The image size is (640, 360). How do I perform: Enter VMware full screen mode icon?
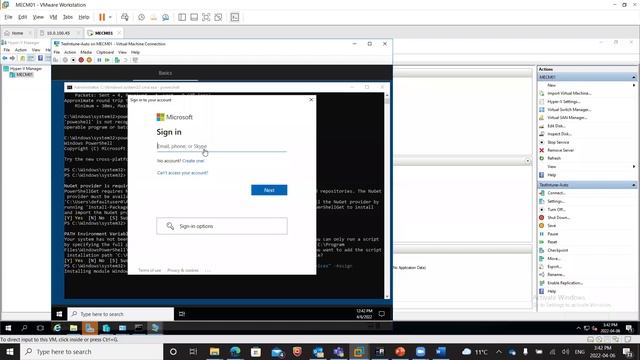[206, 17]
